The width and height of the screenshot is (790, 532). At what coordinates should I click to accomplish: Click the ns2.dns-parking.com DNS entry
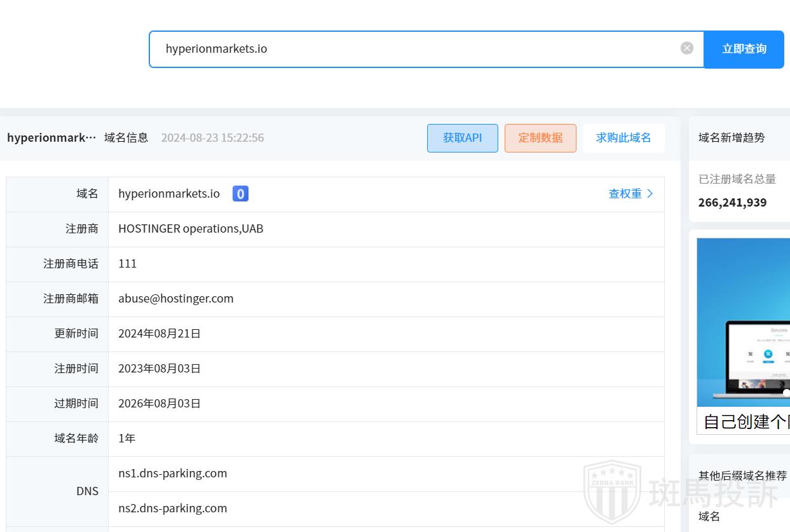[173, 508]
